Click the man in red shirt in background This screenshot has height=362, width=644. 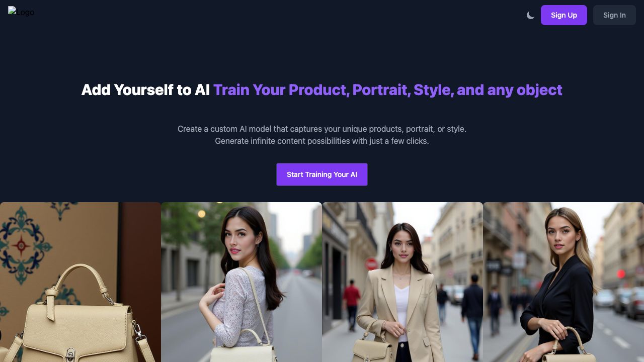pos(351,304)
